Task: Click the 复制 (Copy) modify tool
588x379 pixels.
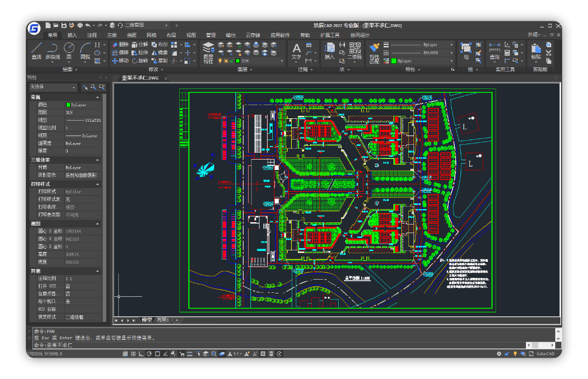Action: (160, 60)
